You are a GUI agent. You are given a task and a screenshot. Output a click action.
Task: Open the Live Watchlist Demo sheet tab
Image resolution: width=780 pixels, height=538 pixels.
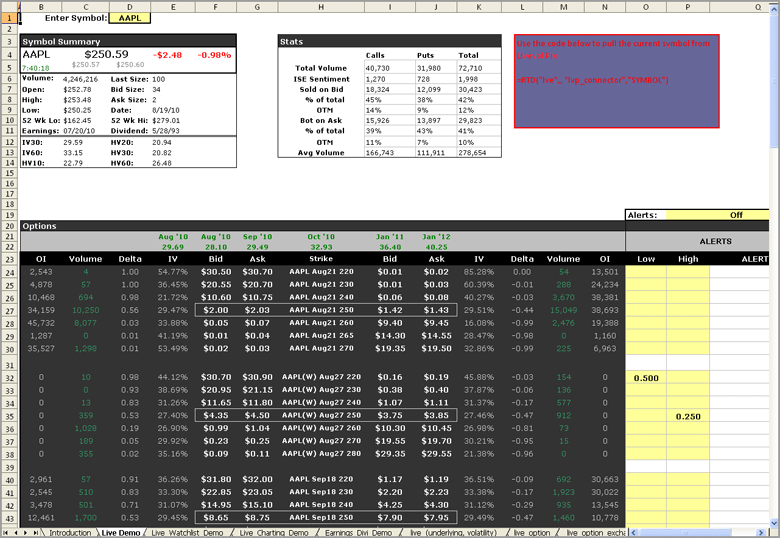click(x=187, y=533)
